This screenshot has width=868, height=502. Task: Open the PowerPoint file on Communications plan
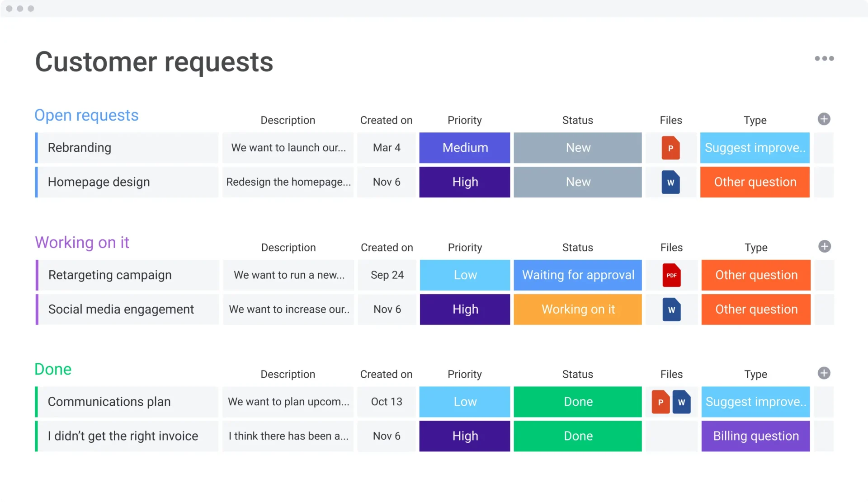[x=660, y=402]
